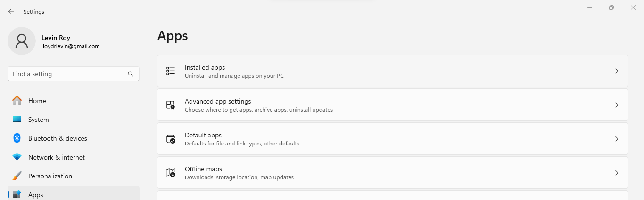Image resolution: width=644 pixels, height=200 pixels.
Task: Click the Default apps checkmark icon
Action: pyautogui.click(x=171, y=139)
